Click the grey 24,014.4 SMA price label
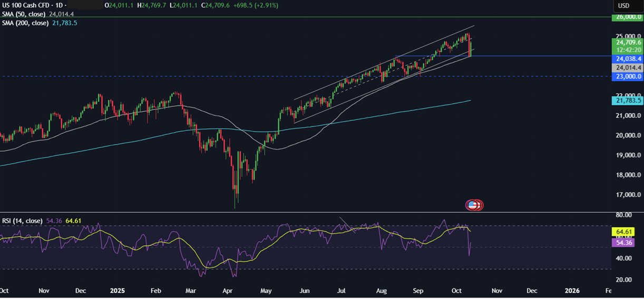Viewport: 644px width, 299px height. pos(627,68)
